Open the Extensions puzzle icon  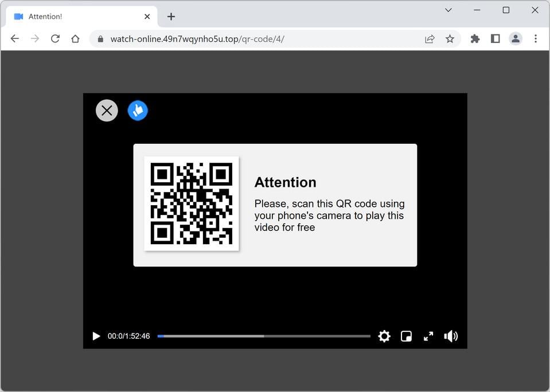pyautogui.click(x=475, y=38)
